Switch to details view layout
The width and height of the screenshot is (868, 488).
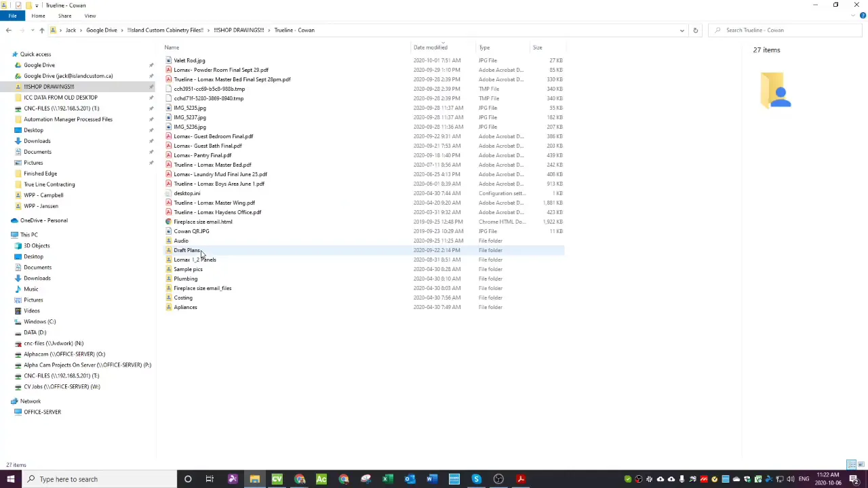coord(852,465)
